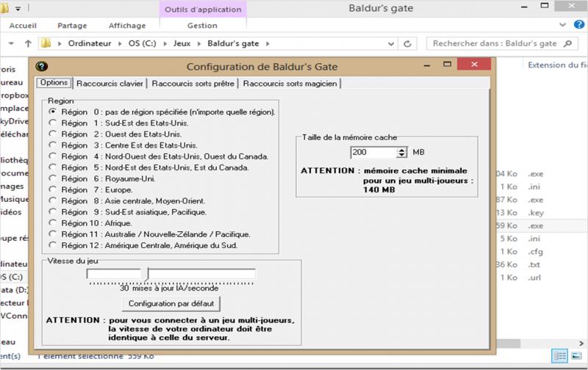This screenshot has height=370, width=588.
Task: Refresh the Baldur's gate folder
Action: [407, 44]
